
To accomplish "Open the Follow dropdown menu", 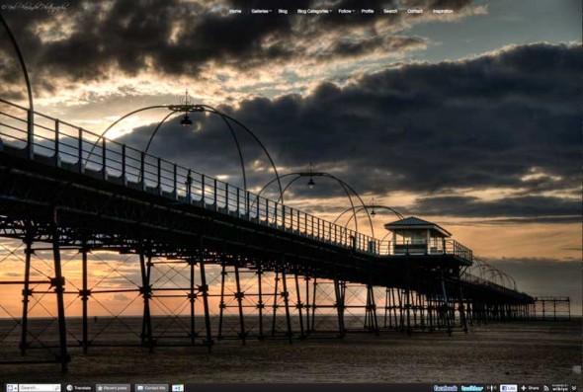I will click(x=346, y=11).
